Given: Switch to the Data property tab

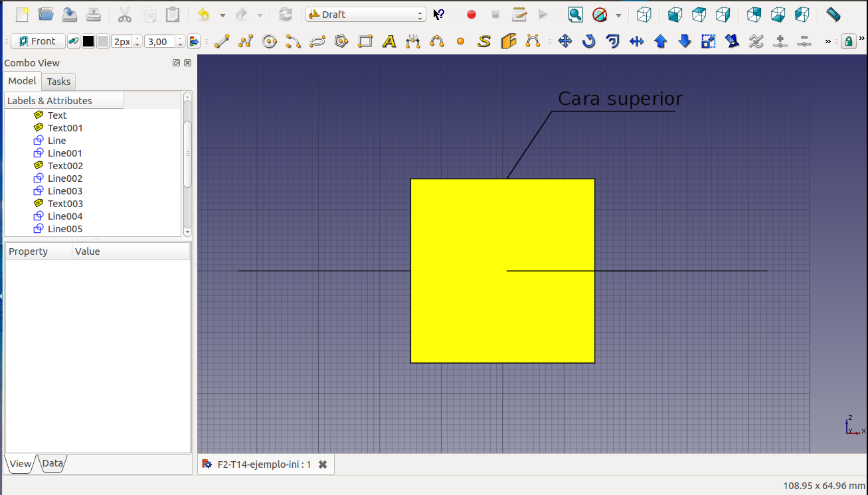Looking at the screenshot, I should [x=53, y=464].
